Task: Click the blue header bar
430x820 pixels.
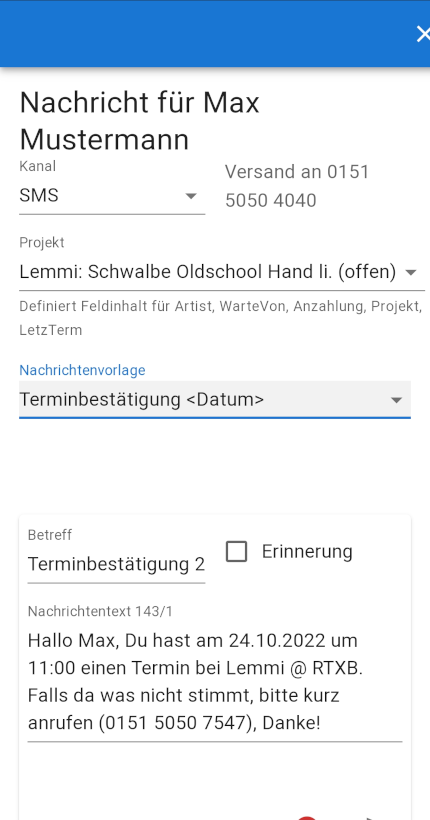Action: click(x=215, y=33)
